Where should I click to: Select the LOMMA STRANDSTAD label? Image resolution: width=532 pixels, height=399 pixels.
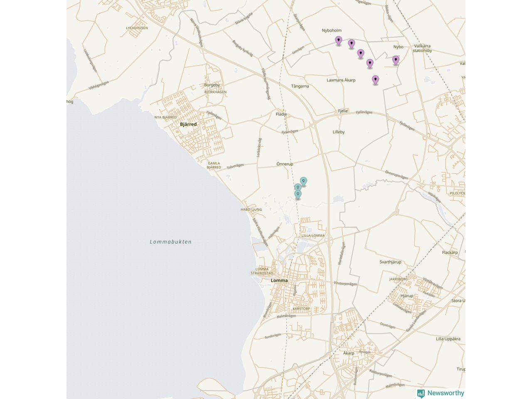262,271
